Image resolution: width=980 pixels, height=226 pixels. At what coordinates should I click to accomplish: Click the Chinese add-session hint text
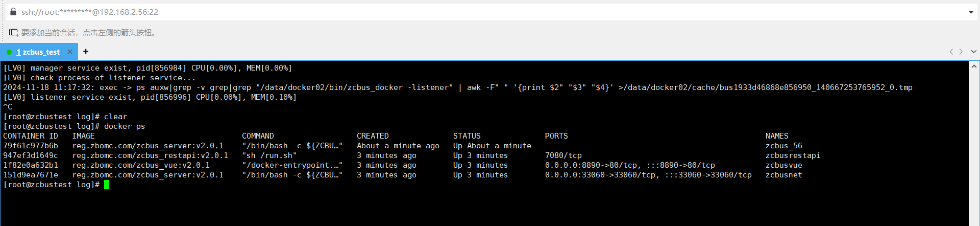pyautogui.click(x=89, y=33)
